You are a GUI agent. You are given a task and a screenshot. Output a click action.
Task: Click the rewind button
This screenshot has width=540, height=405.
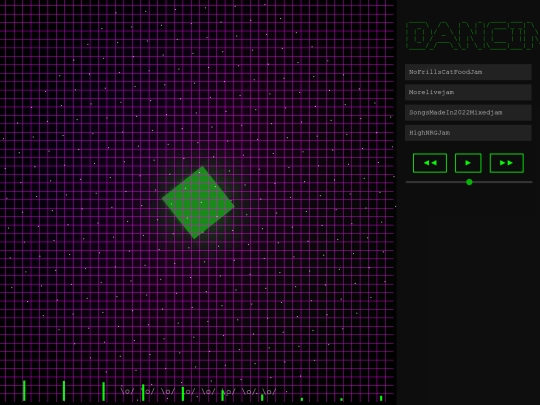coord(430,163)
